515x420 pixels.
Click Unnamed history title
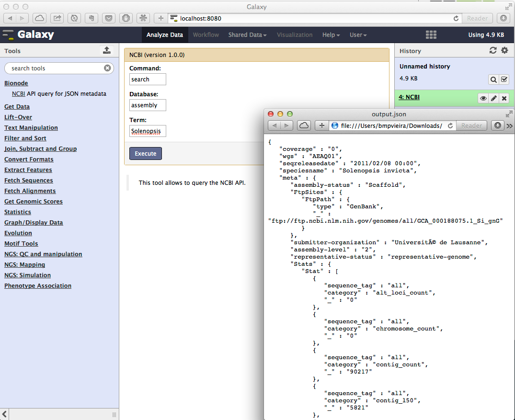point(424,67)
